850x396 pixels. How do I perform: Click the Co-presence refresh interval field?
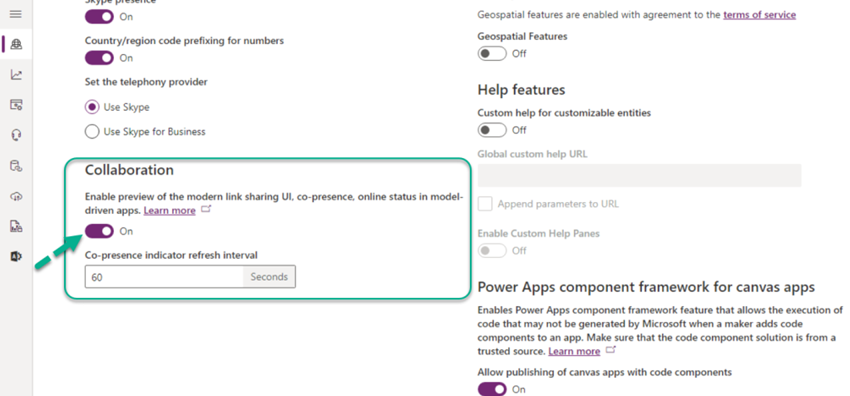coord(164,277)
